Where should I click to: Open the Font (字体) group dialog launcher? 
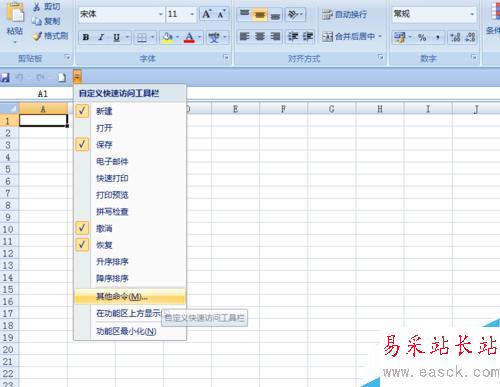[226, 57]
